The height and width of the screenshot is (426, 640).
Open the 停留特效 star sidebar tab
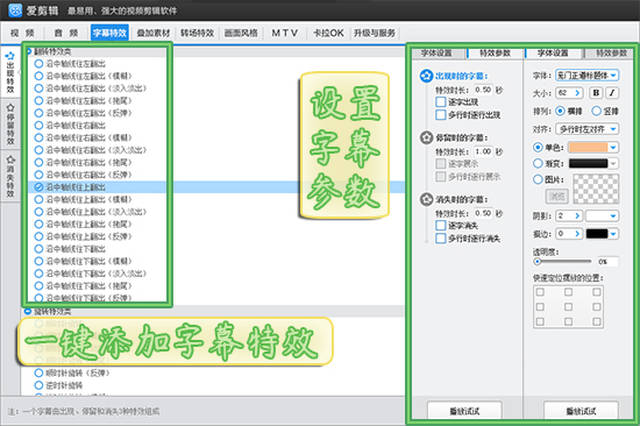[10, 124]
